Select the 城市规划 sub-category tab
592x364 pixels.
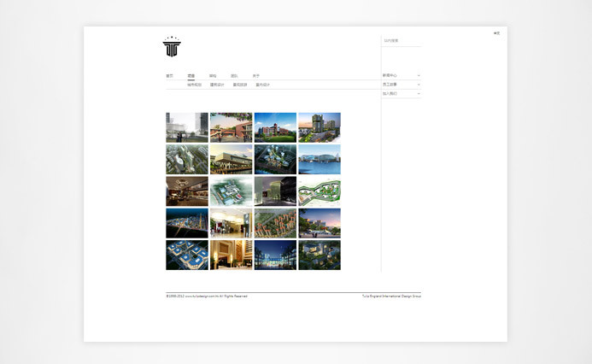click(195, 85)
